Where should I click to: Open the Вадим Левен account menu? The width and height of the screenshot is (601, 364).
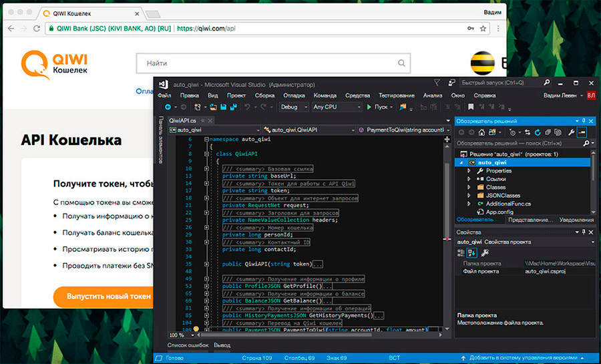[563, 96]
